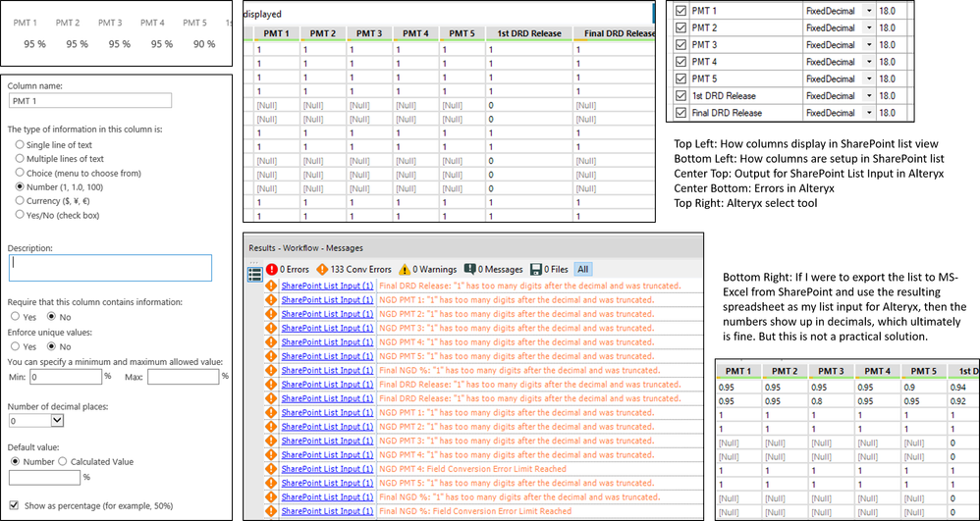Uncheck PMT 5 in Select tool
The width and height of the screenshot is (980, 521).
point(681,79)
